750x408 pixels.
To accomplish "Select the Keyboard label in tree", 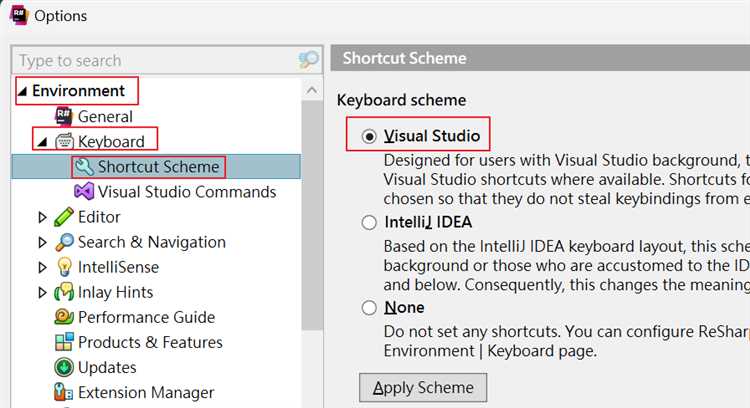I will 111,142.
